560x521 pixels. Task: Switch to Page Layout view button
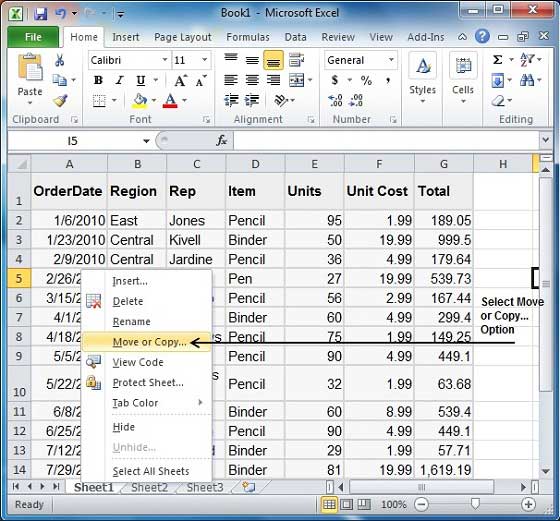[x=346, y=504]
